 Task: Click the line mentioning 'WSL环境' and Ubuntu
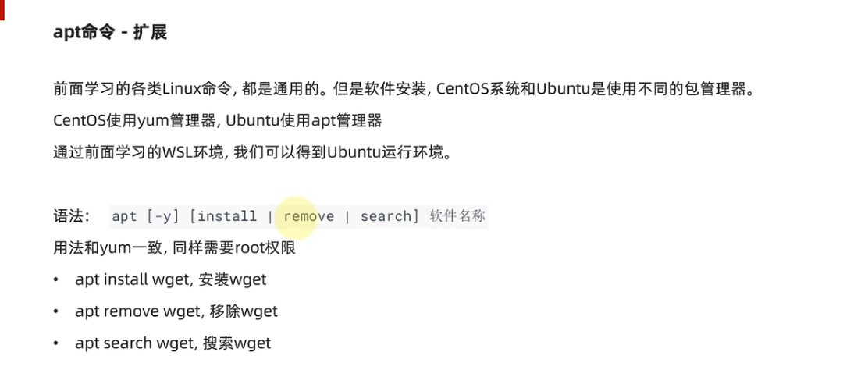(x=253, y=152)
